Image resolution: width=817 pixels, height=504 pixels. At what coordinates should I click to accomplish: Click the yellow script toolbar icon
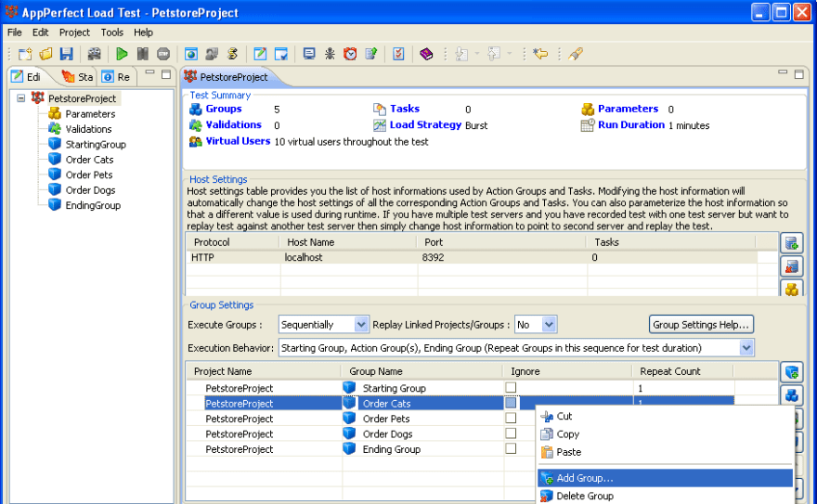click(x=232, y=54)
